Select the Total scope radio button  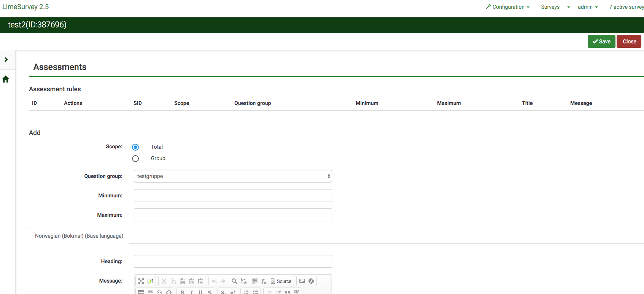pos(135,147)
